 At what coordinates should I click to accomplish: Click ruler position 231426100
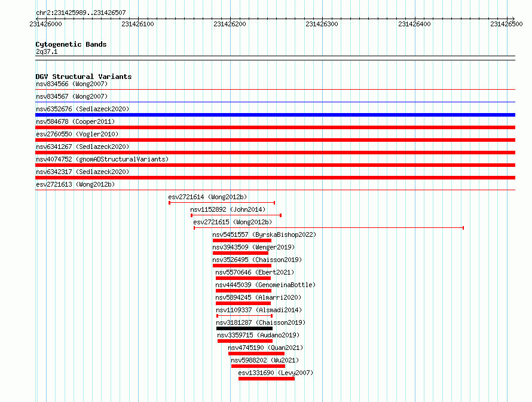pyautogui.click(x=137, y=24)
